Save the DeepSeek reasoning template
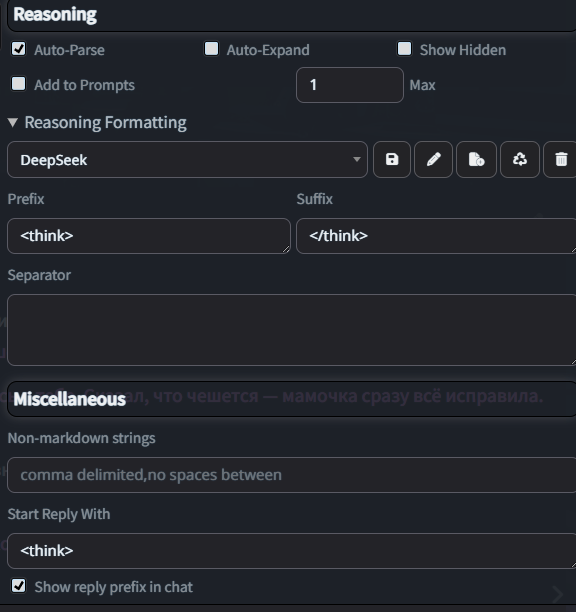The image size is (576, 612). tap(392, 160)
